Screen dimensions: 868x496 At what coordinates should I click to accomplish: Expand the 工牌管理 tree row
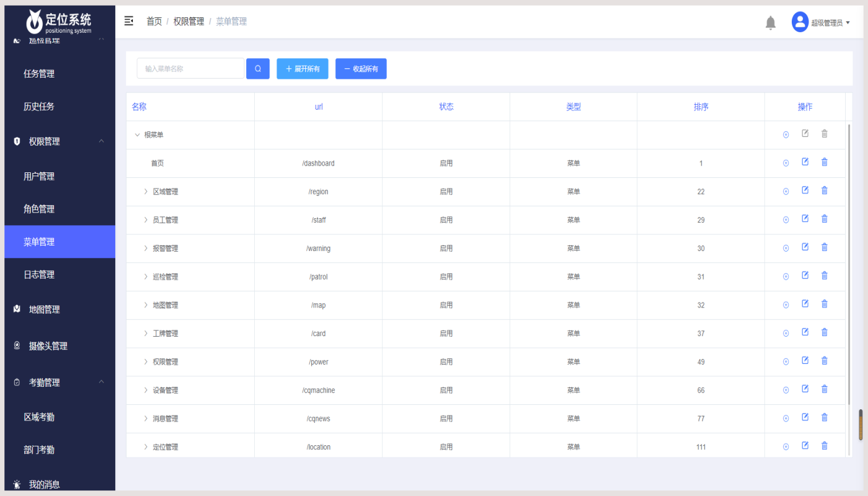pos(146,334)
